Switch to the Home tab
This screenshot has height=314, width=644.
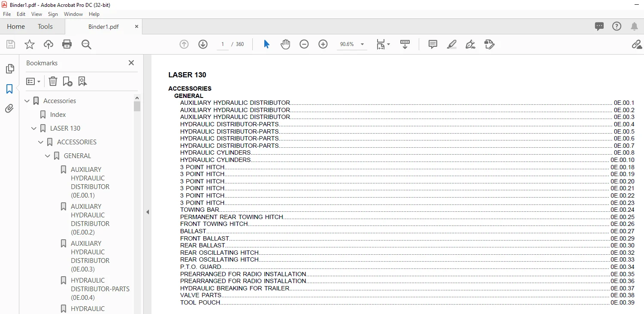click(16, 27)
